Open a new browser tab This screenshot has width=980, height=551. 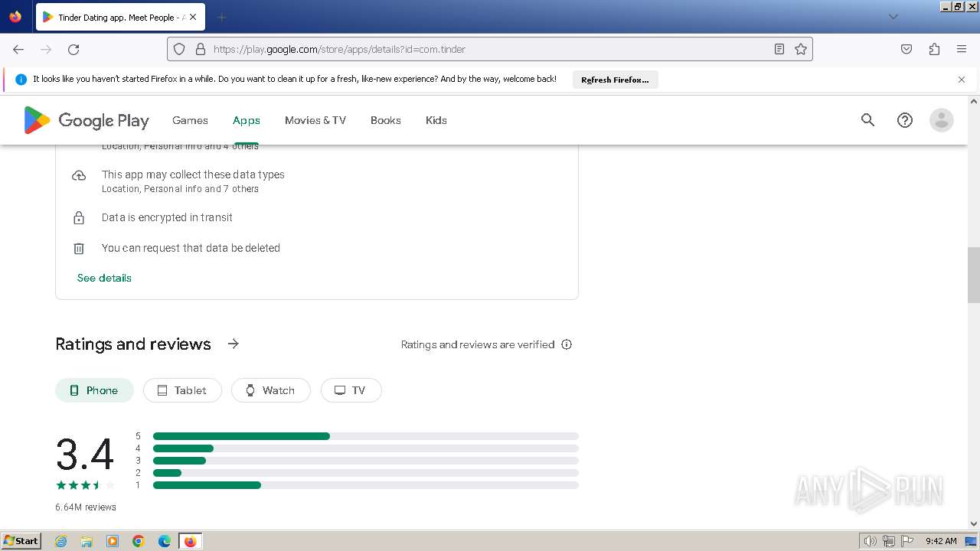221,17
